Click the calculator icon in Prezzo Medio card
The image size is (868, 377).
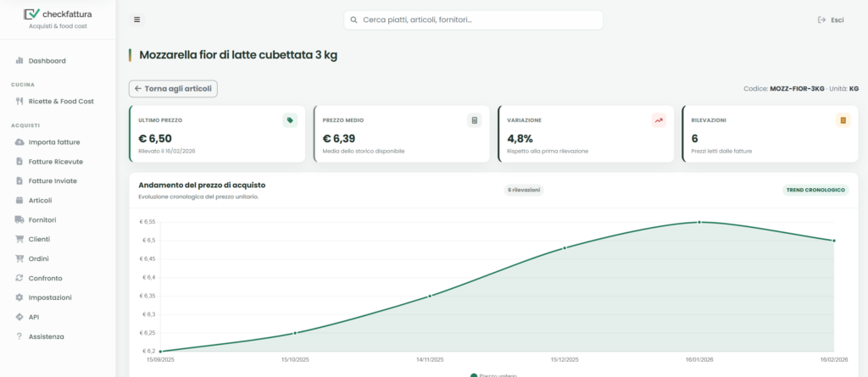[x=475, y=120]
